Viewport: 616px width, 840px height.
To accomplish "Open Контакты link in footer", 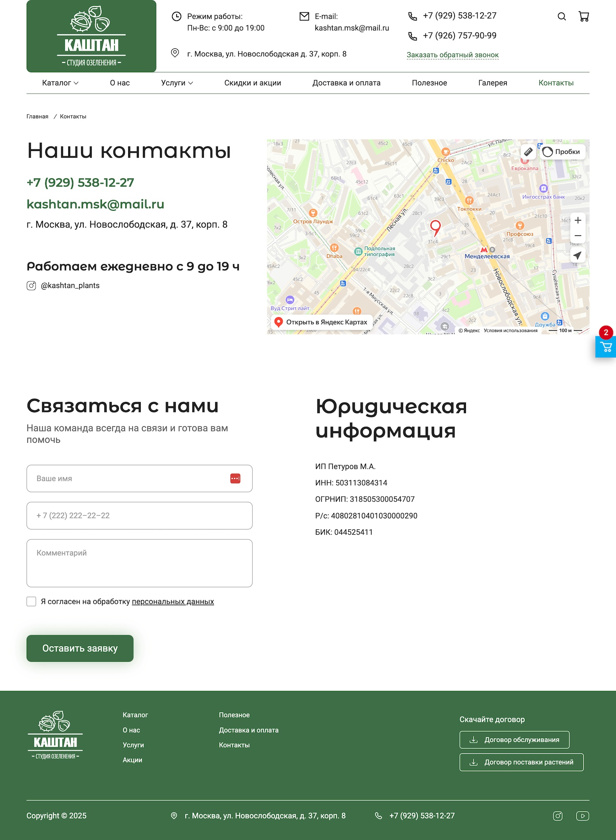I will (x=234, y=745).
